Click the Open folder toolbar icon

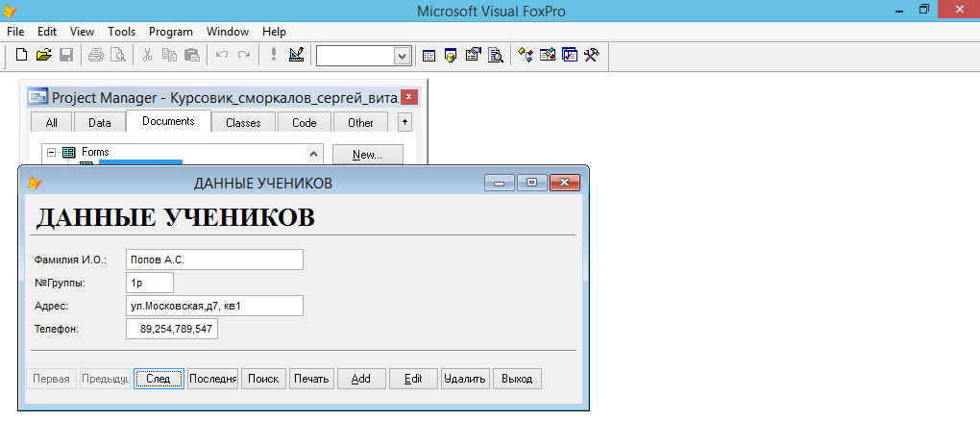click(43, 55)
